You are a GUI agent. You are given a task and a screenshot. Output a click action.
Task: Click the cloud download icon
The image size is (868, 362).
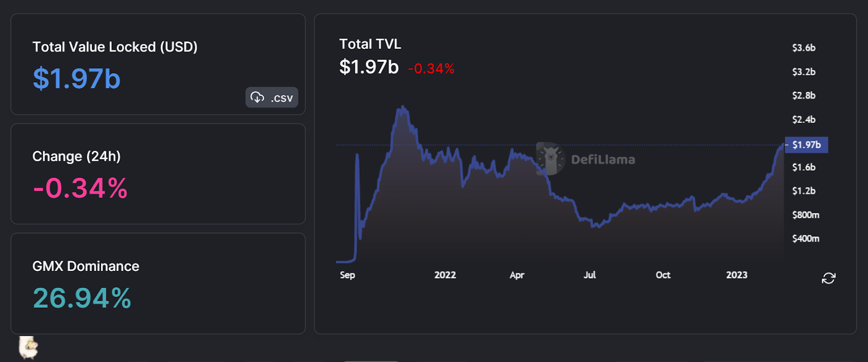point(257,98)
